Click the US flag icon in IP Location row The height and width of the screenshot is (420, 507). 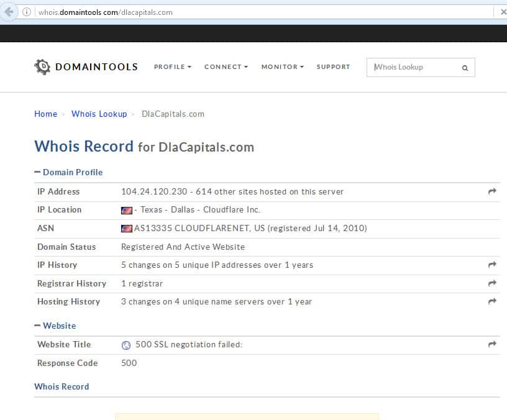pyautogui.click(x=126, y=211)
